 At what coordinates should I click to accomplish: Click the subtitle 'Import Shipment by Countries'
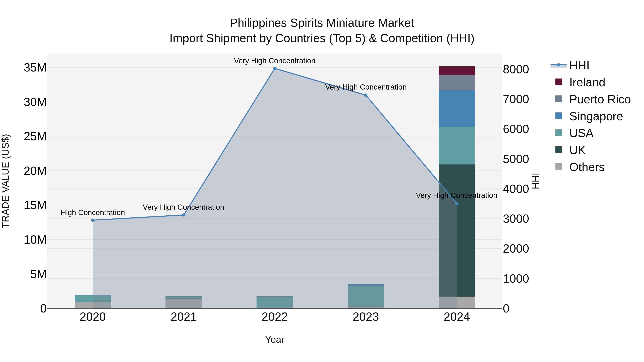[x=248, y=38]
